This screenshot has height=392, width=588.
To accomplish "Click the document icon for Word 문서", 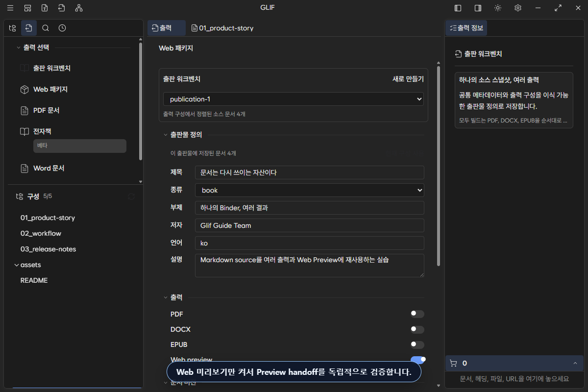I will pos(24,168).
